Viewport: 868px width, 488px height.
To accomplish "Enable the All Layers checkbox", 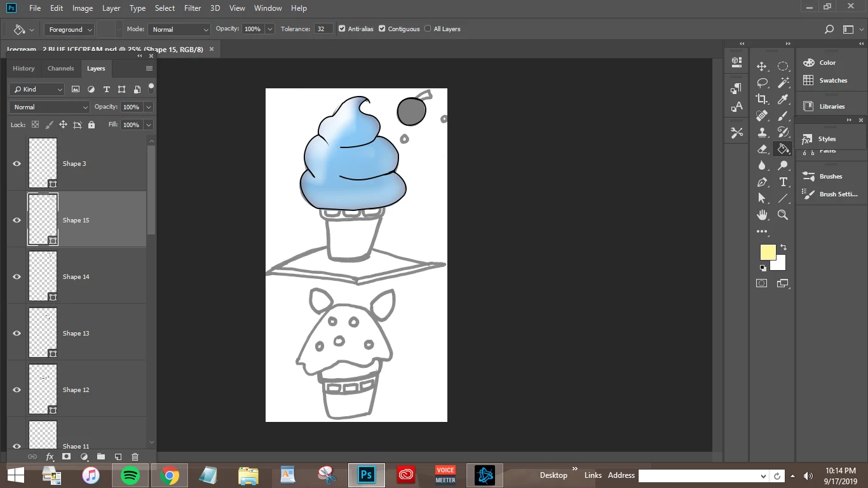I will click(428, 29).
